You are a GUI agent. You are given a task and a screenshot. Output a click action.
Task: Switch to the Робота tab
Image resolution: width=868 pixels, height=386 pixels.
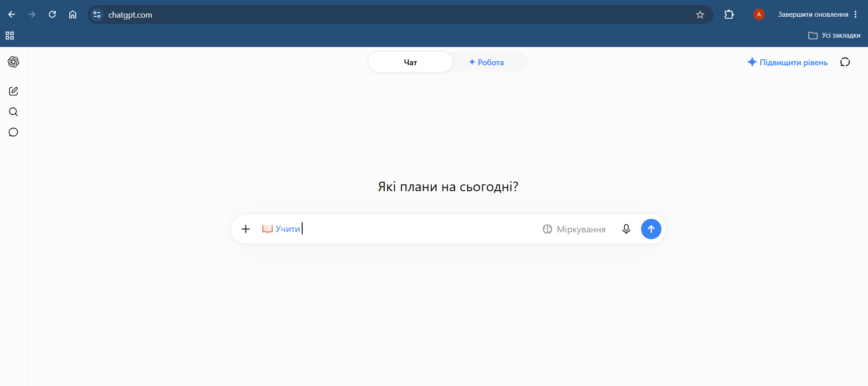point(487,62)
